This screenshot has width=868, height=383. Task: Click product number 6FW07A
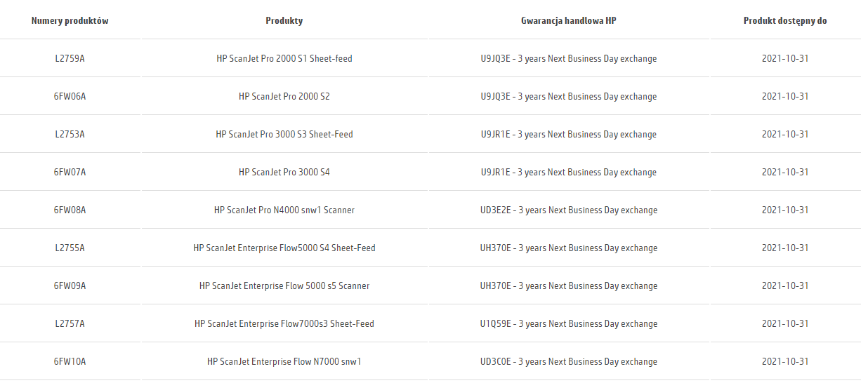(70, 172)
